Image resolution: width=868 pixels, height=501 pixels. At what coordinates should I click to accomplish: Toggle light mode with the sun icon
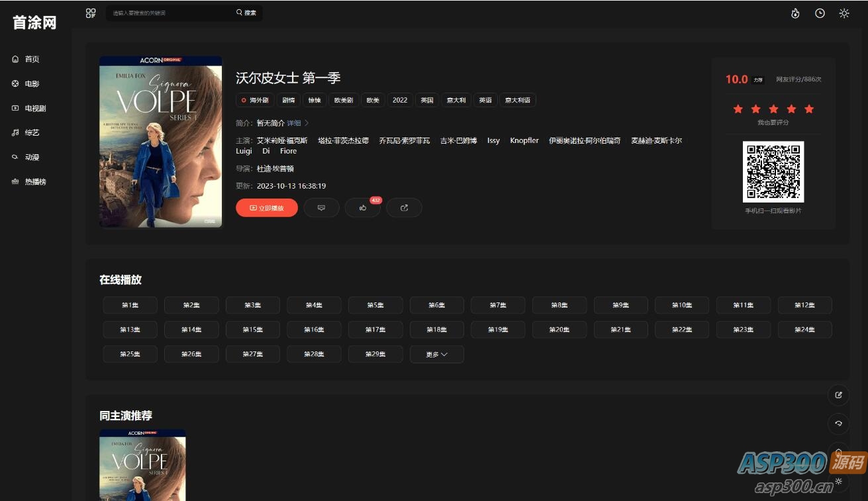(x=844, y=13)
